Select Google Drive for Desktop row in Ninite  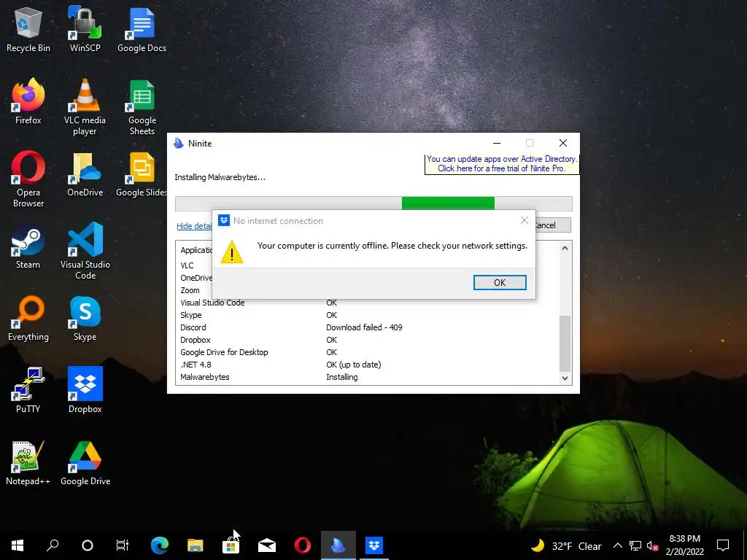pyautogui.click(x=367, y=352)
